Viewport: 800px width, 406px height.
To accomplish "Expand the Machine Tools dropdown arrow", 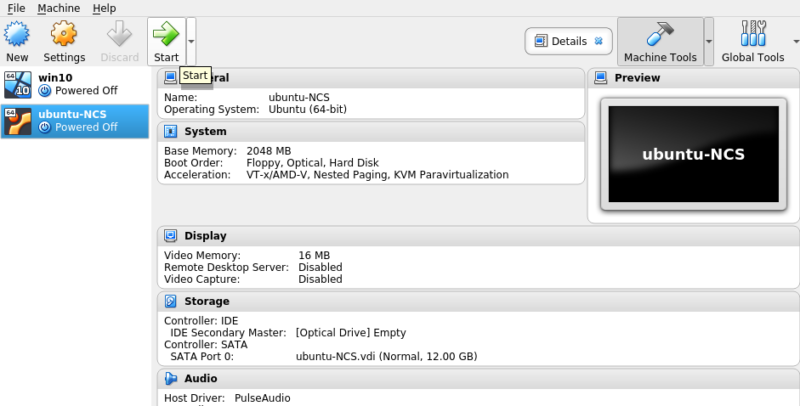I will [x=709, y=41].
